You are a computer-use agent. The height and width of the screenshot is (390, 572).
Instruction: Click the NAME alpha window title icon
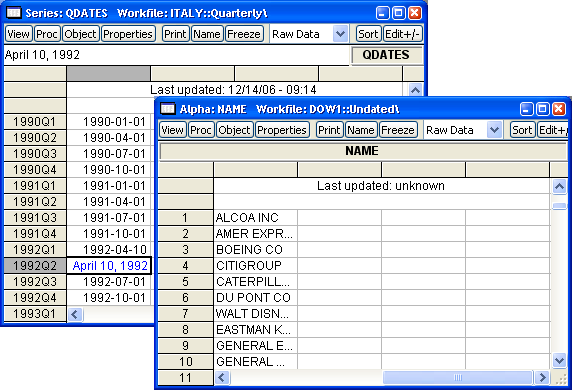coord(168,109)
